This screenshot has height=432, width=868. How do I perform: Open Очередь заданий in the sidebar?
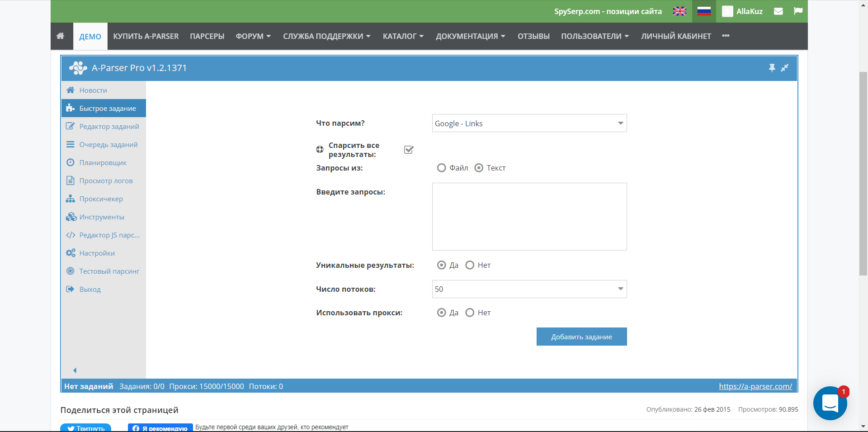[x=104, y=144]
